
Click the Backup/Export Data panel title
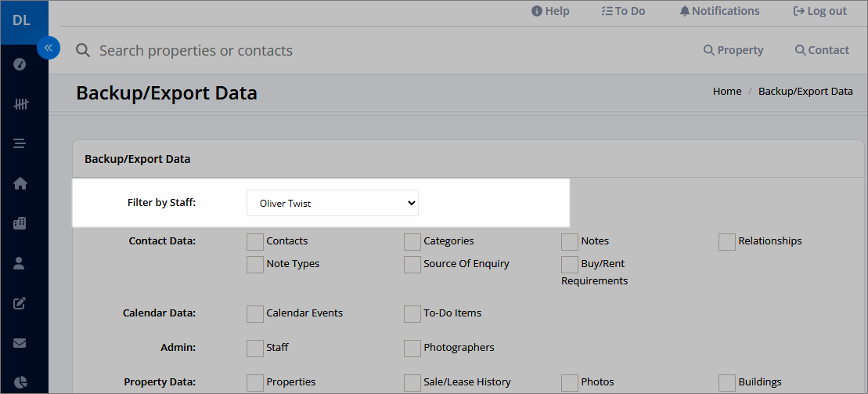pyautogui.click(x=137, y=159)
